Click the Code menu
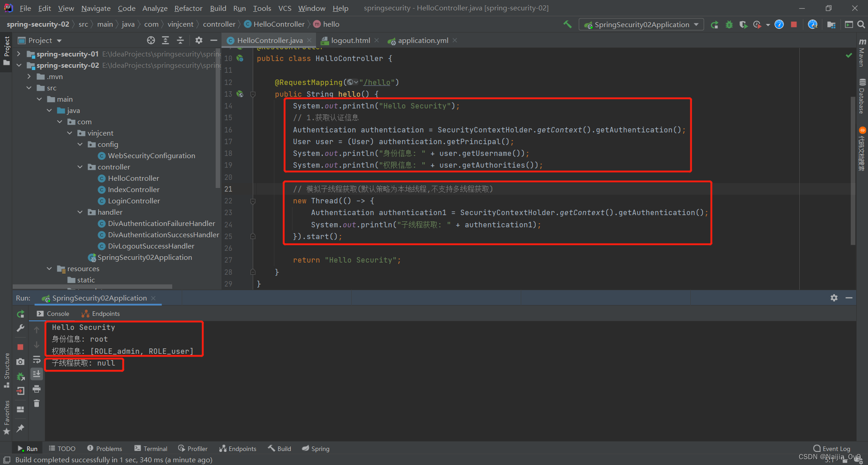Screen dimensions: 868x465 point(127,8)
